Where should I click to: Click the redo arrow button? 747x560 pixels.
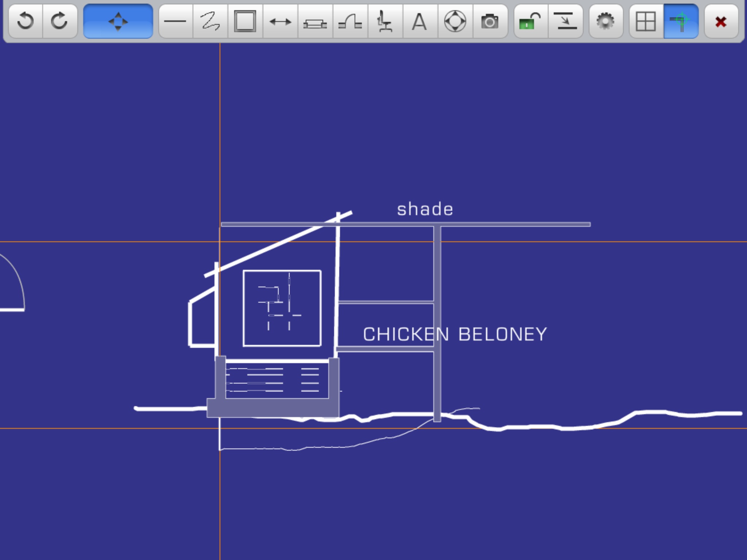(x=60, y=21)
